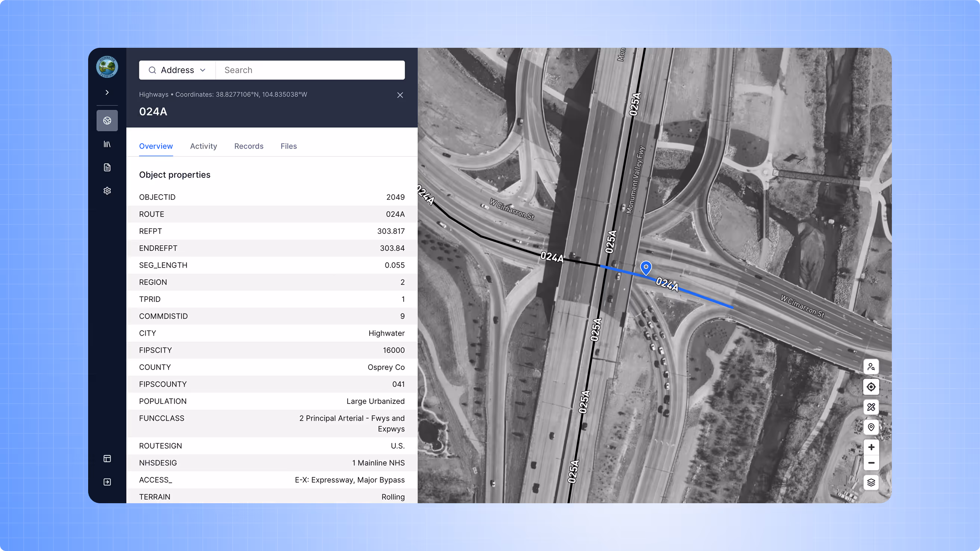The height and width of the screenshot is (551, 980).
Task: Click the measure tool map button
Action: (871, 407)
